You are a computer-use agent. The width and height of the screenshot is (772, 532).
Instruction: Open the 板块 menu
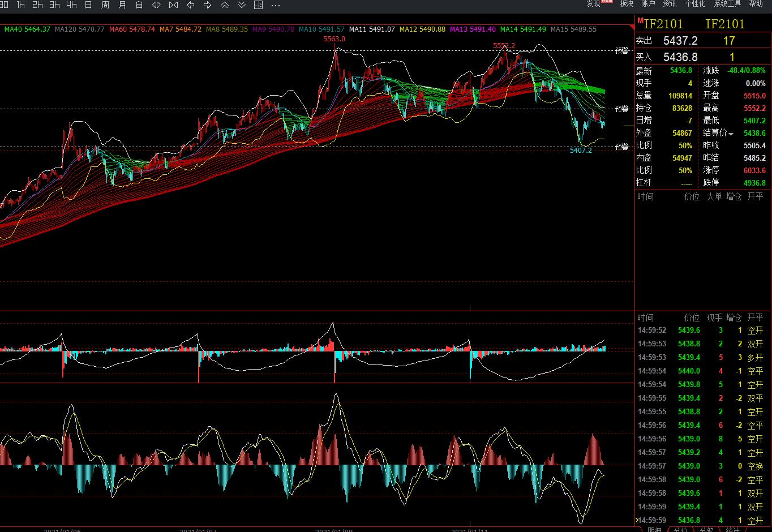tap(627, 4)
